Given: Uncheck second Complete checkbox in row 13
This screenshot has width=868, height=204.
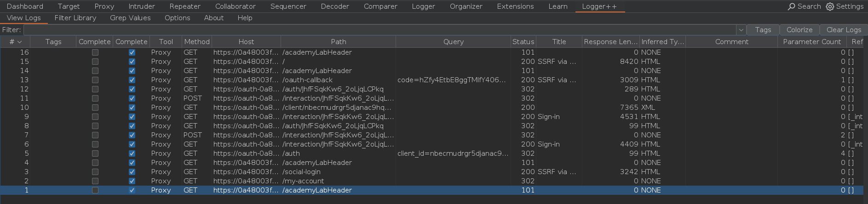Looking at the screenshot, I should [132, 80].
